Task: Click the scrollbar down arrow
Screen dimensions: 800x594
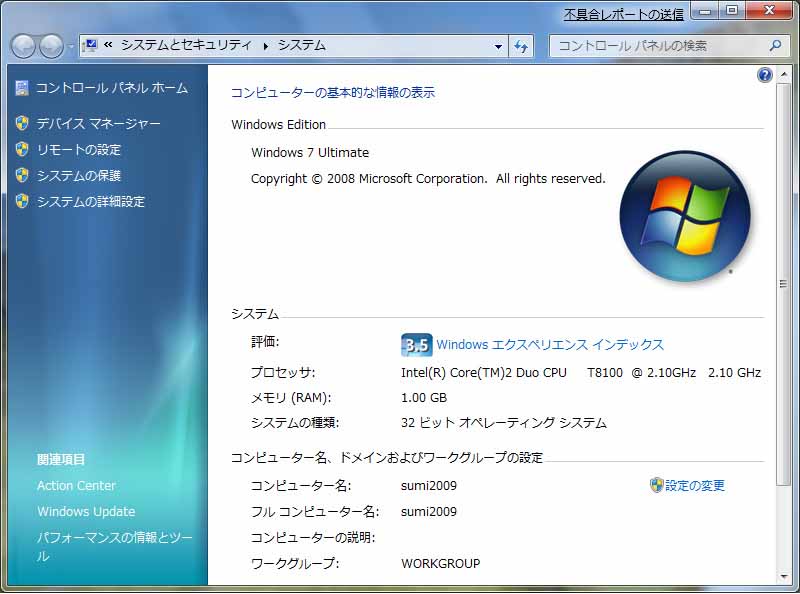Action: [783, 577]
